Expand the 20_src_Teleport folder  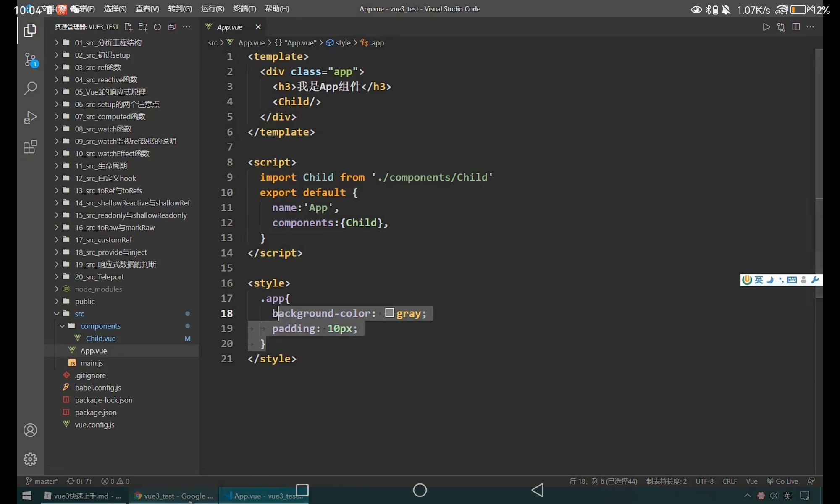tap(99, 277)
